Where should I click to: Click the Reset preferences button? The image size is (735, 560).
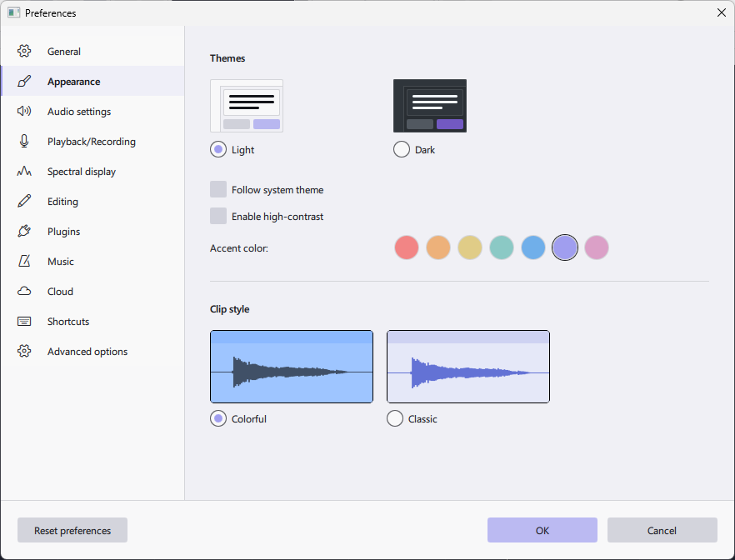click(x=72, y=530)
